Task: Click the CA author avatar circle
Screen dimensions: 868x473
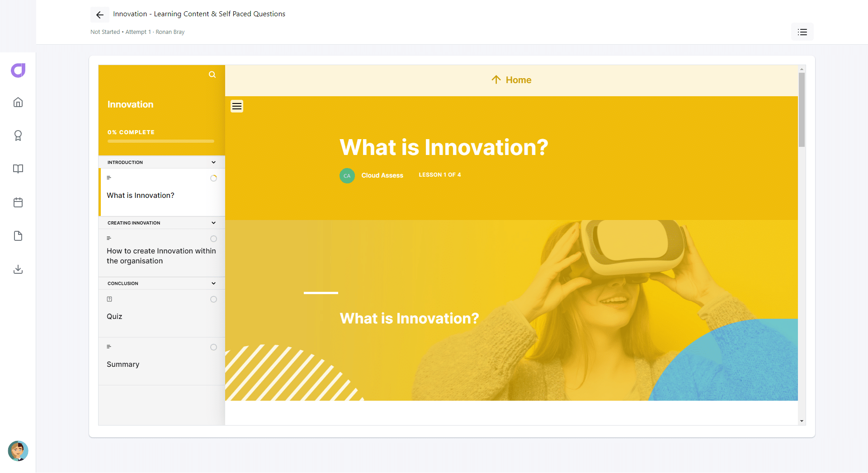Action: click(347, 176)
